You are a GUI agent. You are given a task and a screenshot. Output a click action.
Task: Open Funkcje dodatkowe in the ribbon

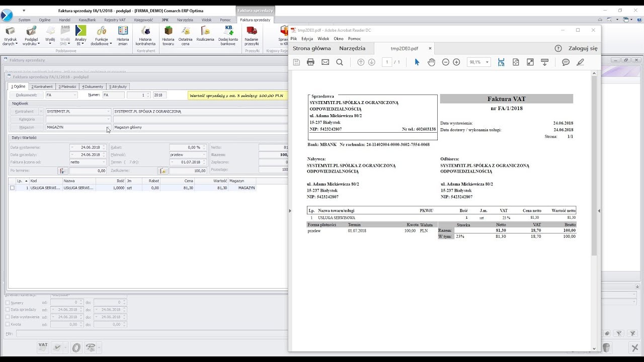click(101, 36)
